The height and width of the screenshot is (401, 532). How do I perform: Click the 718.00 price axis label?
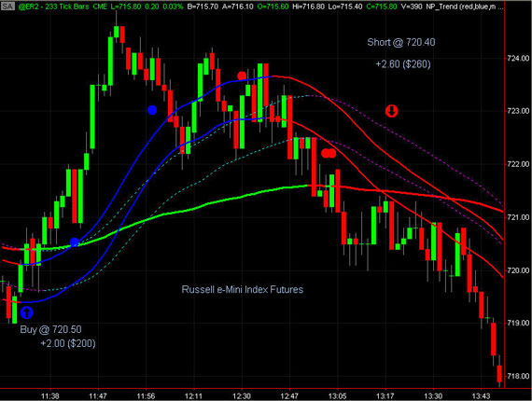pos(518,376)
